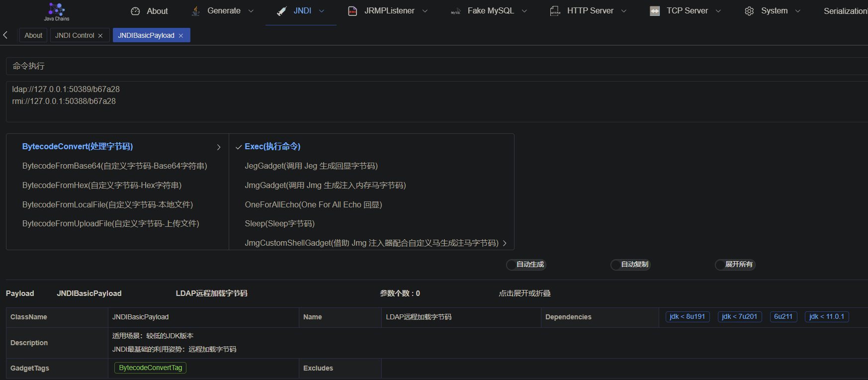Expand the Generate dropdown arrow
The width and height of the screenshot is (868, 380).
click(x=251, y=11)
